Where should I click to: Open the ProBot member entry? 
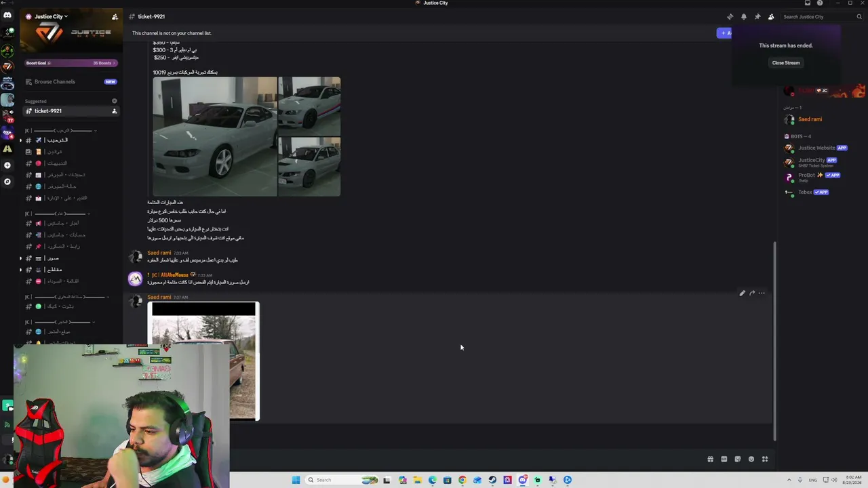point(821,177)
